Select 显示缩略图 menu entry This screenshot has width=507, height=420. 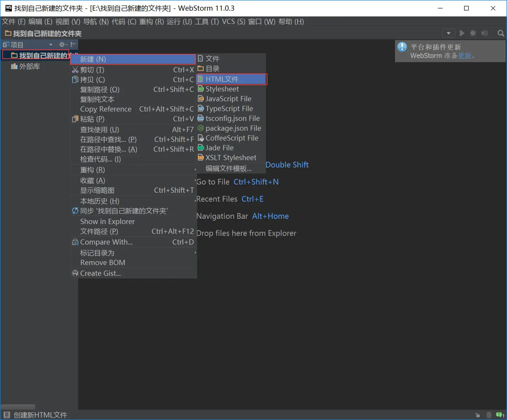click(x=134, y=190)
